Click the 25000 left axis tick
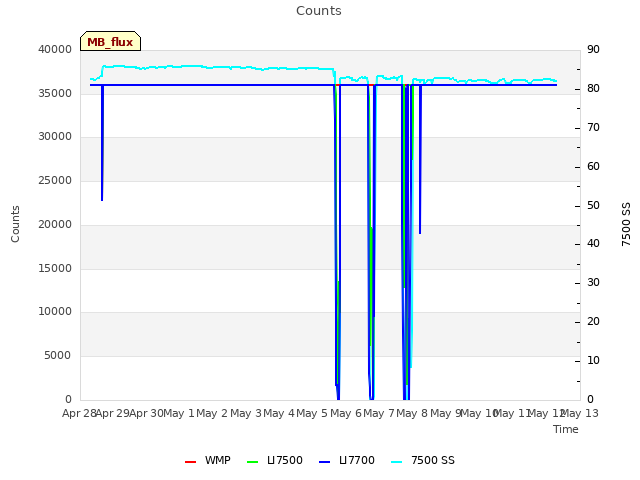Screen dimensions: 640x480 [55, 181]
